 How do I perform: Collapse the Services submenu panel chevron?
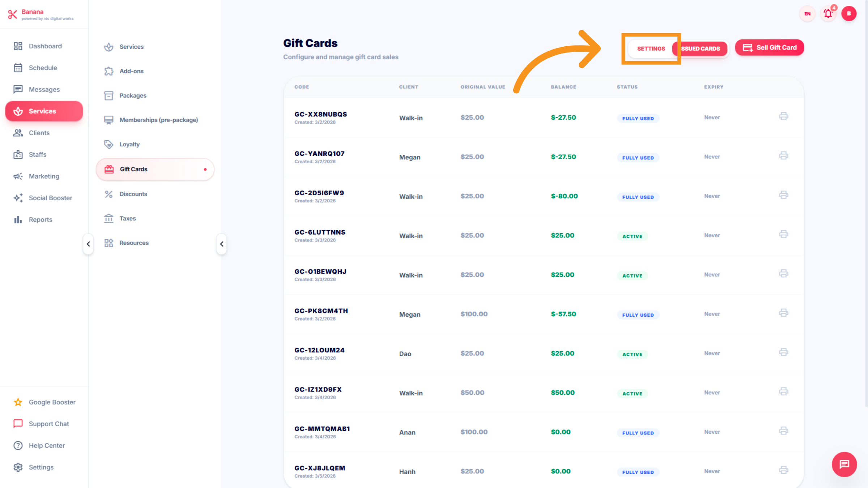tap(222, 244)
